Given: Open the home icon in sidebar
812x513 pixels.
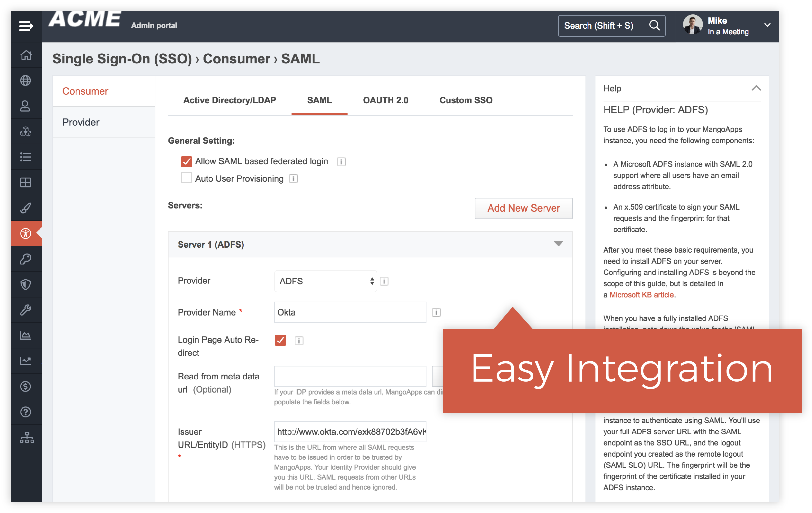Looking at the screenshot, I should tap(26, 55).
